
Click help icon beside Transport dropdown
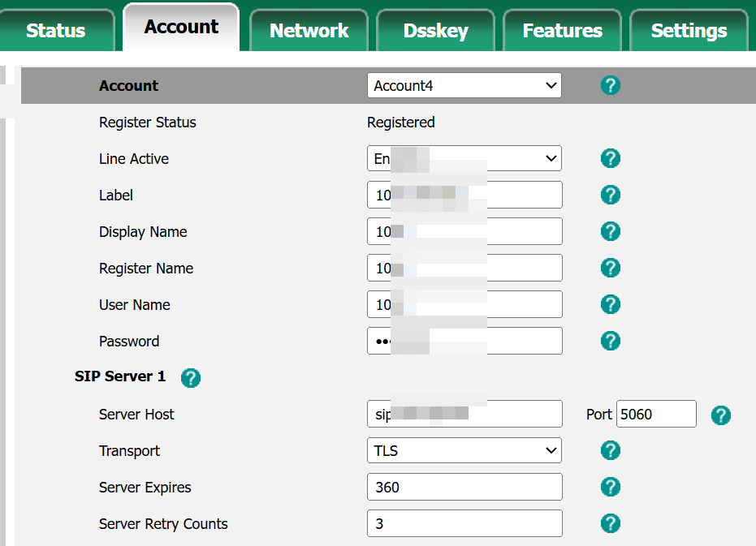pyautogui.click(x=610, y=450)
